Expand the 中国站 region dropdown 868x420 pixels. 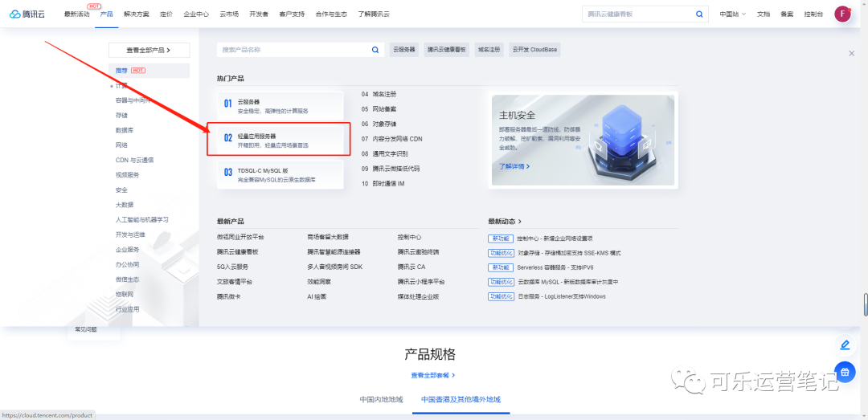733,14
